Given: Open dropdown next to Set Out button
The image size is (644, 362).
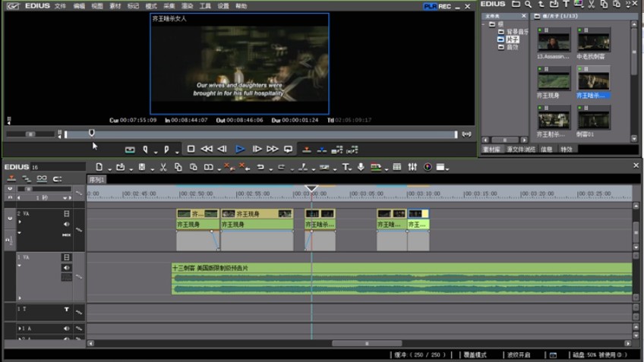Looking at the screenshot, I should click(x=177, y=153).
